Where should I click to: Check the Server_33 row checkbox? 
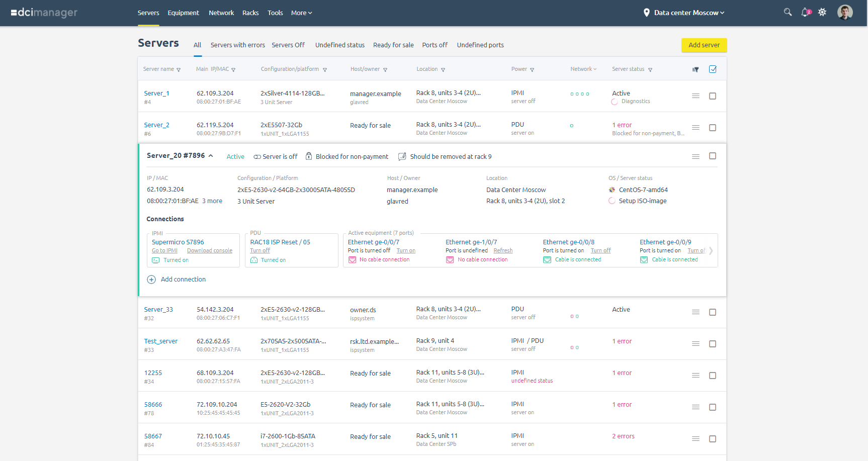point(713,312)
